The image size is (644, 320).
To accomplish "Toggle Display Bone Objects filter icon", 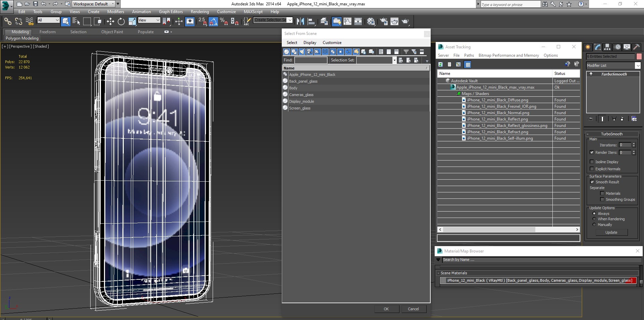I will point(348,52).
